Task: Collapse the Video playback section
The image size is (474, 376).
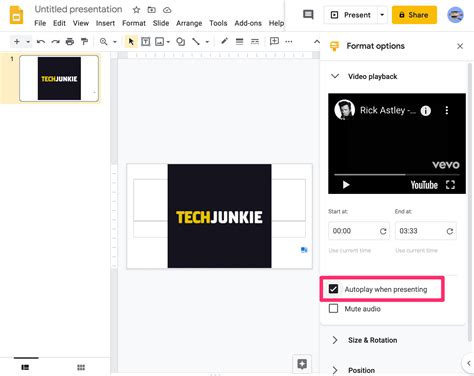Action: point(335,76)
